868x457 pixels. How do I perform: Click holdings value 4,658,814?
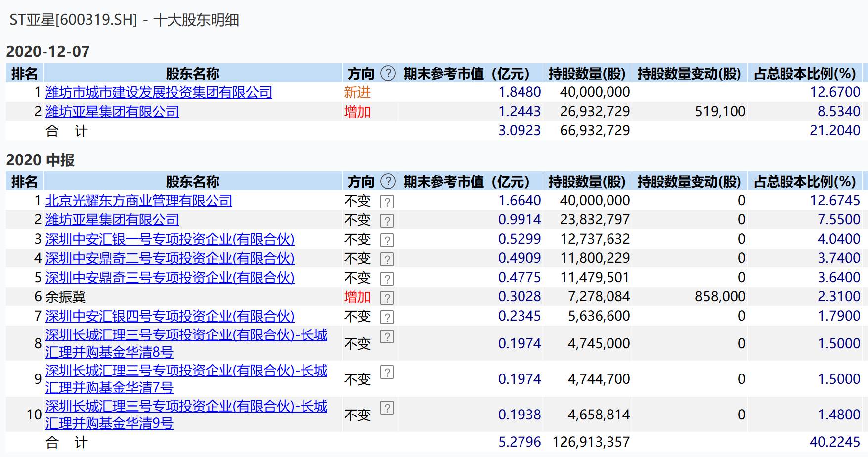click(x=599, y=415)
